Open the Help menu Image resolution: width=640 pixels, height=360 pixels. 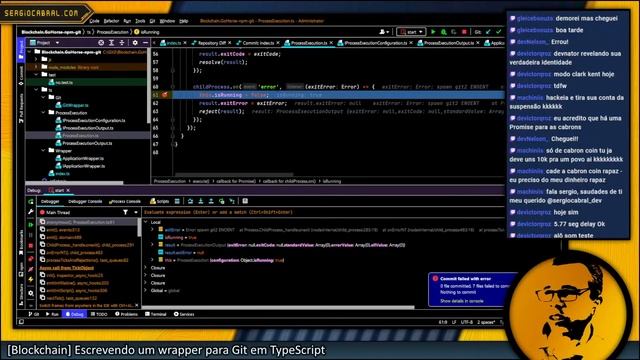pos(184,21)
